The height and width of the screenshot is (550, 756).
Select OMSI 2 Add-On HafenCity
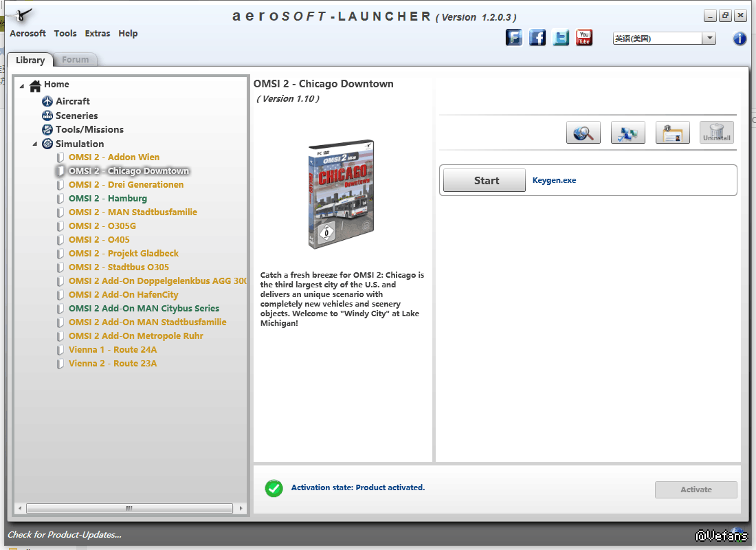[124, 295]
